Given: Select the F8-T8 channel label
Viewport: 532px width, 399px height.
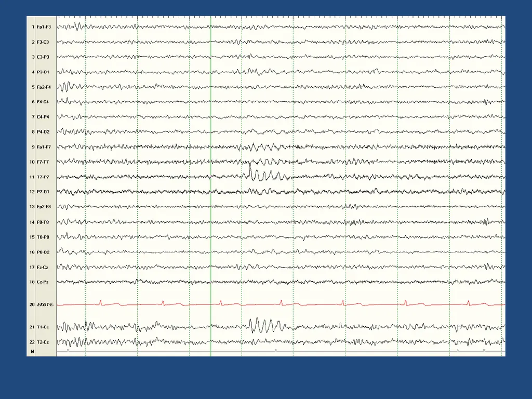Looking at the screenshot, I should [x=43, y=222].
